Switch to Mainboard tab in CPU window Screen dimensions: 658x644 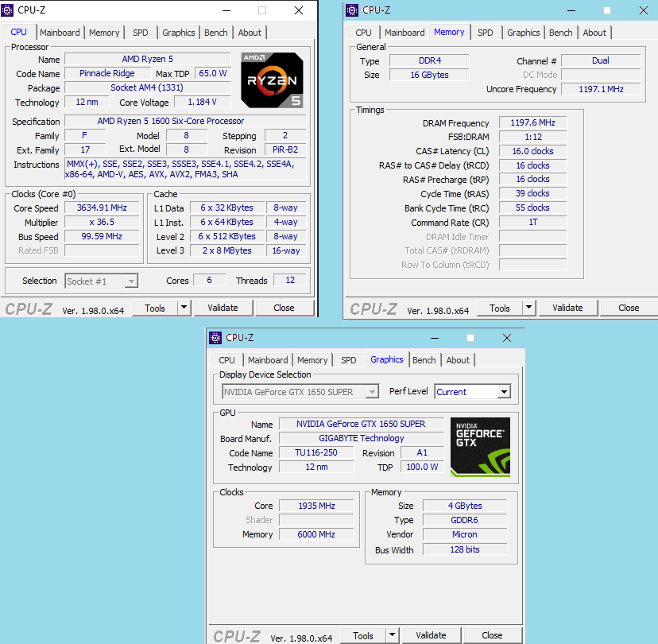(x=60, y=33)
